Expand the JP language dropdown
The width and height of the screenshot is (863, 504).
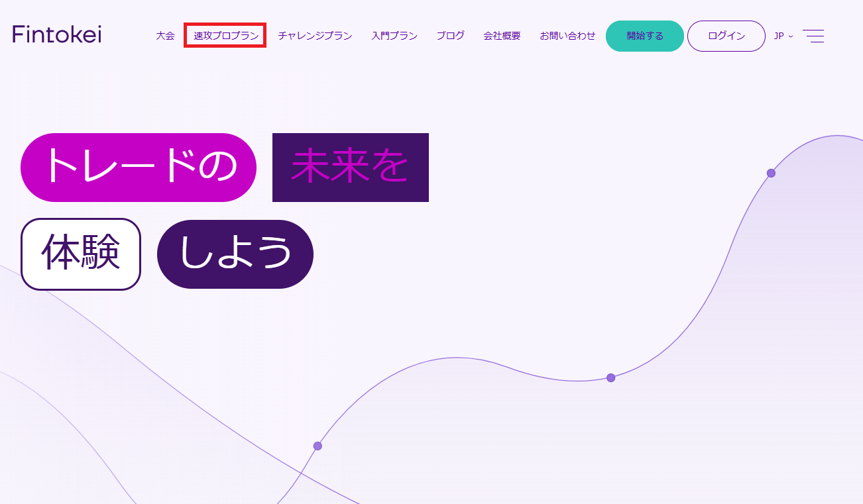783,36
